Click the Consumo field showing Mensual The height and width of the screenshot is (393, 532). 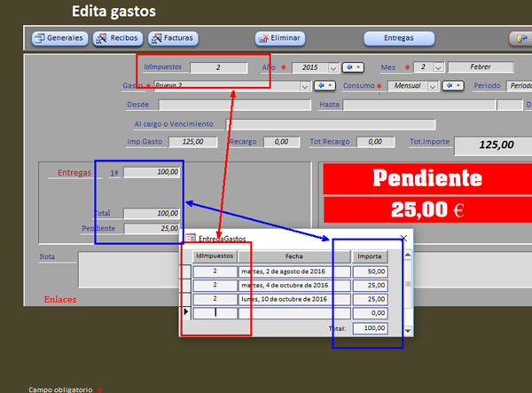point(408,86)
